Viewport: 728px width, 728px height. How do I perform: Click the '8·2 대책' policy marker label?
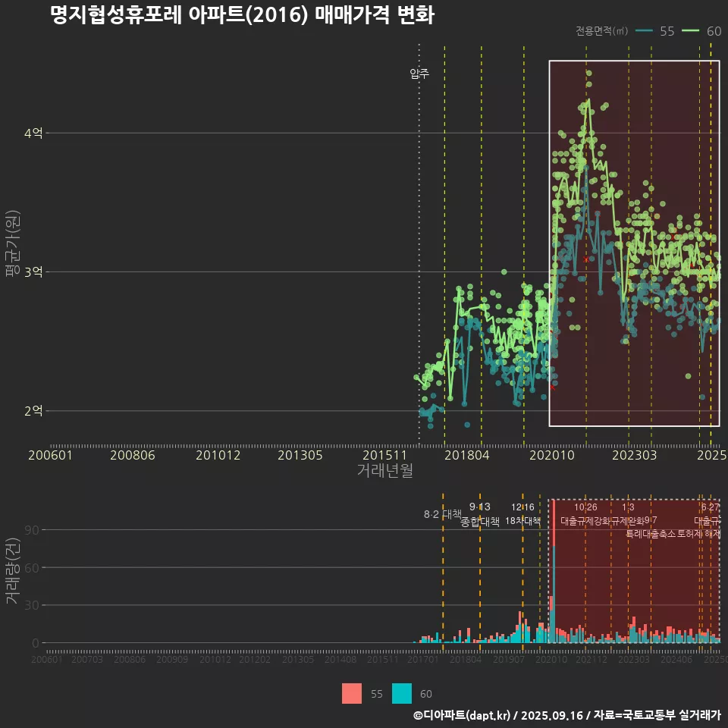tap(442, 514)
